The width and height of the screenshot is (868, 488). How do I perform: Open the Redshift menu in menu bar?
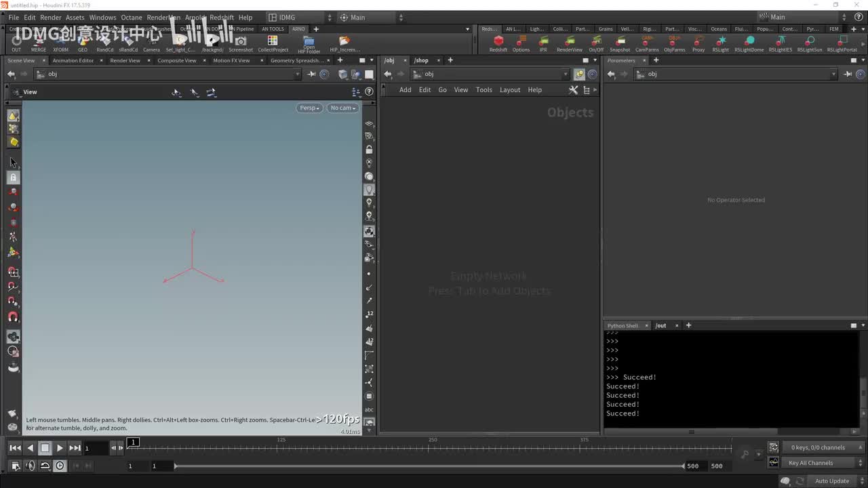221,18
